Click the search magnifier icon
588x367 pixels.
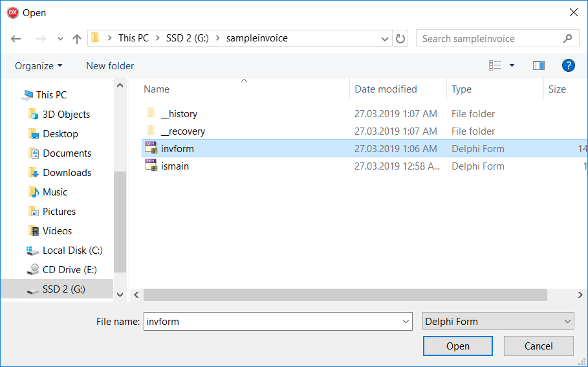[568, 38]
